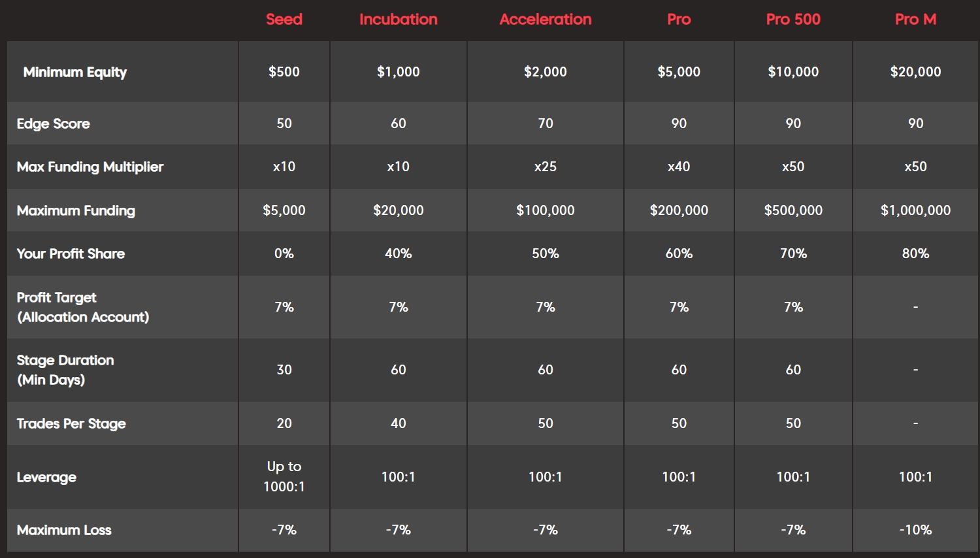Click the $1,000,000 maximum funding cell

coord(915,210)
